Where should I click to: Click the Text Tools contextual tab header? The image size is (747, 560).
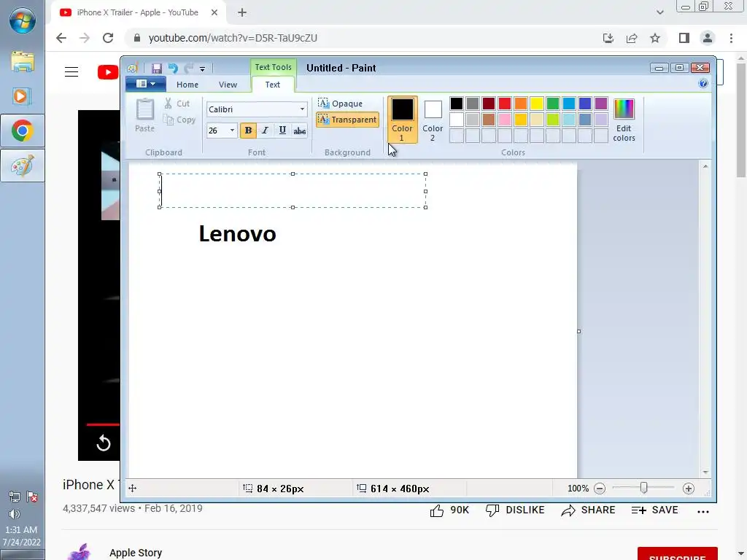273,67
